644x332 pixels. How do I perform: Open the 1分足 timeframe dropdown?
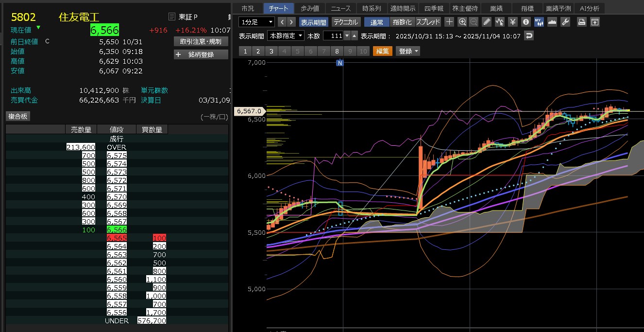[x=257, y=22]
